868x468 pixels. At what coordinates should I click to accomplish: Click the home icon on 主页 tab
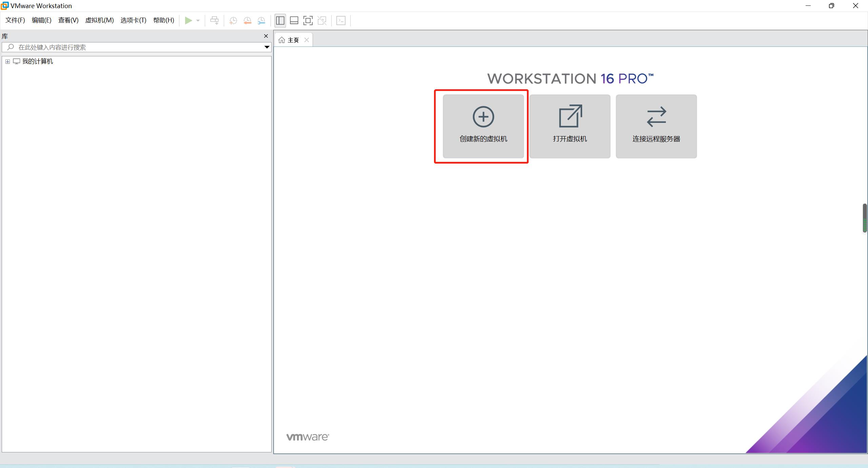pyautogui.click(x=281, y=40)
